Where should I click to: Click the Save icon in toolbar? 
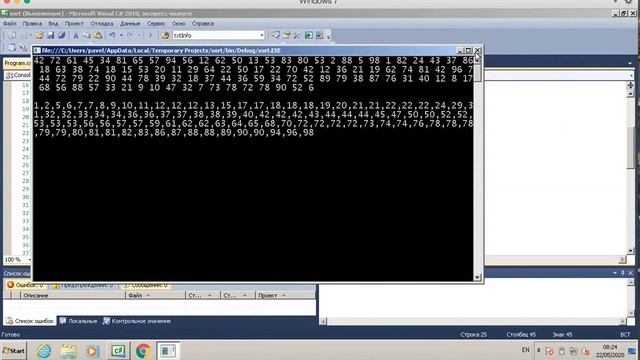click(x=51, y=36)
